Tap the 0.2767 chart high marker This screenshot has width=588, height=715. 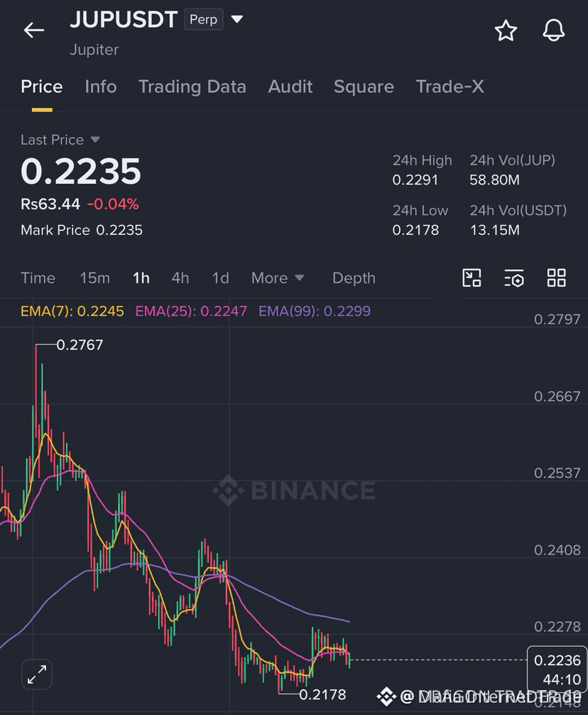point(80,345)
